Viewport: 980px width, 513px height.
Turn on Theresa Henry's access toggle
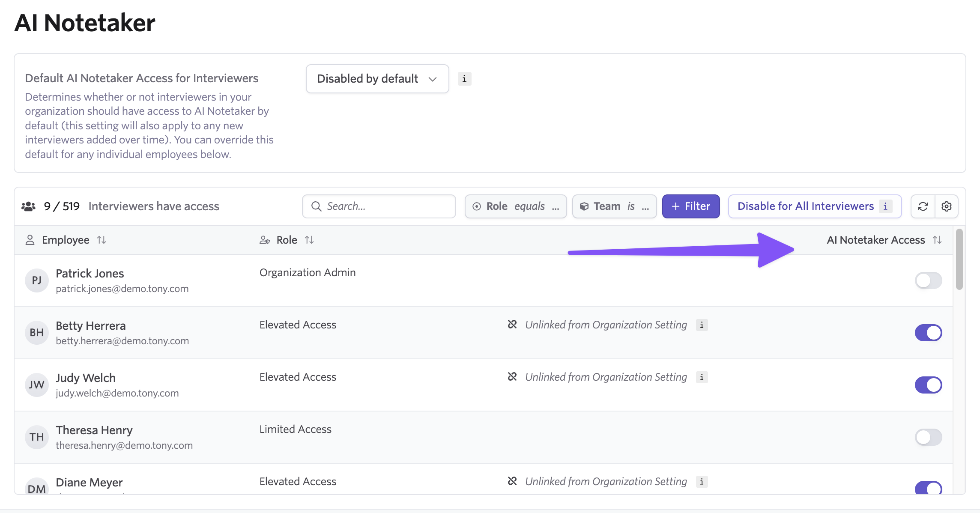click(x=928, y=437)
